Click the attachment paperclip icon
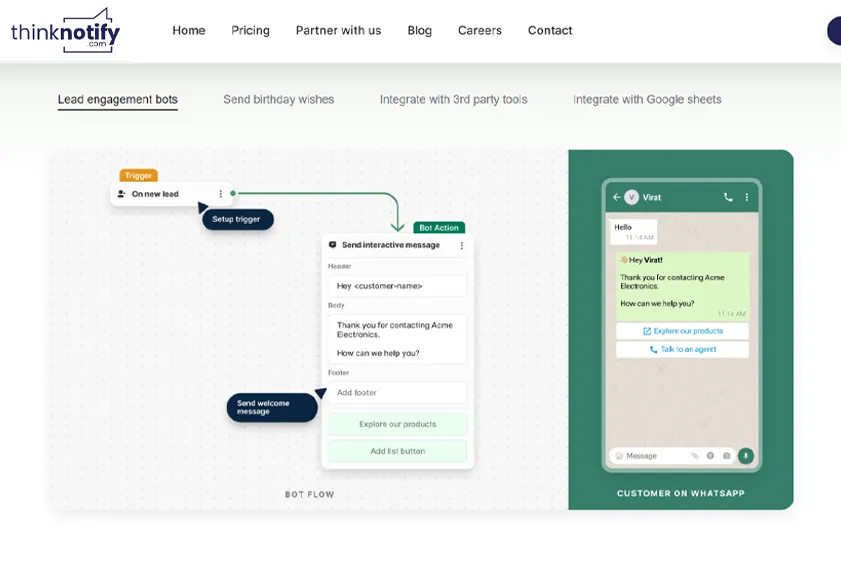 click(x=694, y=455)
